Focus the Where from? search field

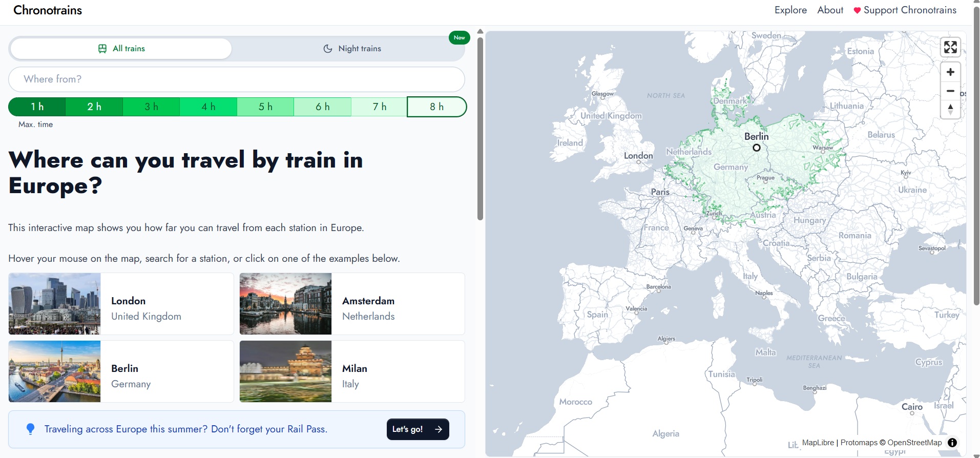236,79
